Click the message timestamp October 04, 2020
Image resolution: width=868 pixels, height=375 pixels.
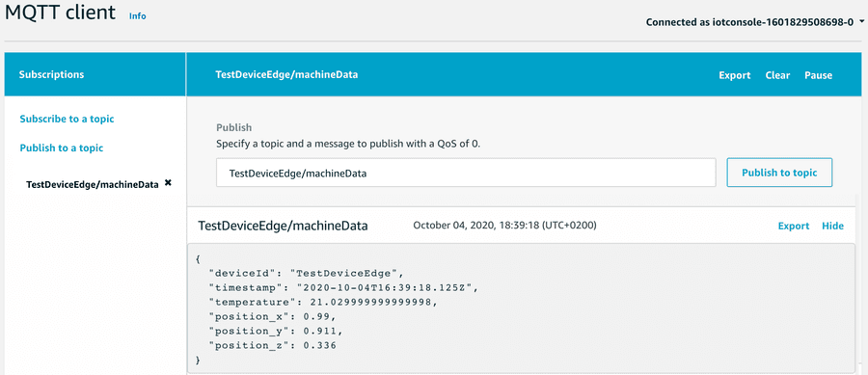tap(504, 226)
